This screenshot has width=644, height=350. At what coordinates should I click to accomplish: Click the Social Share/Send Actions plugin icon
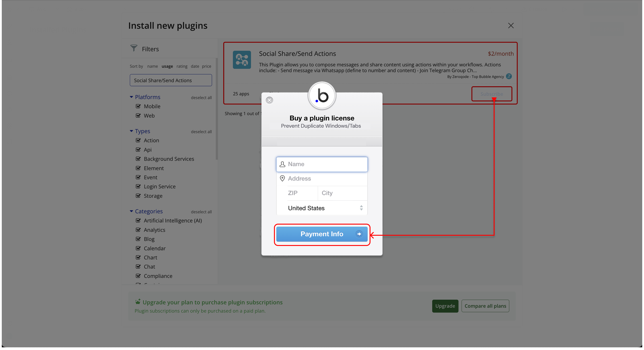pyautogui.click(x=242, y=60)
